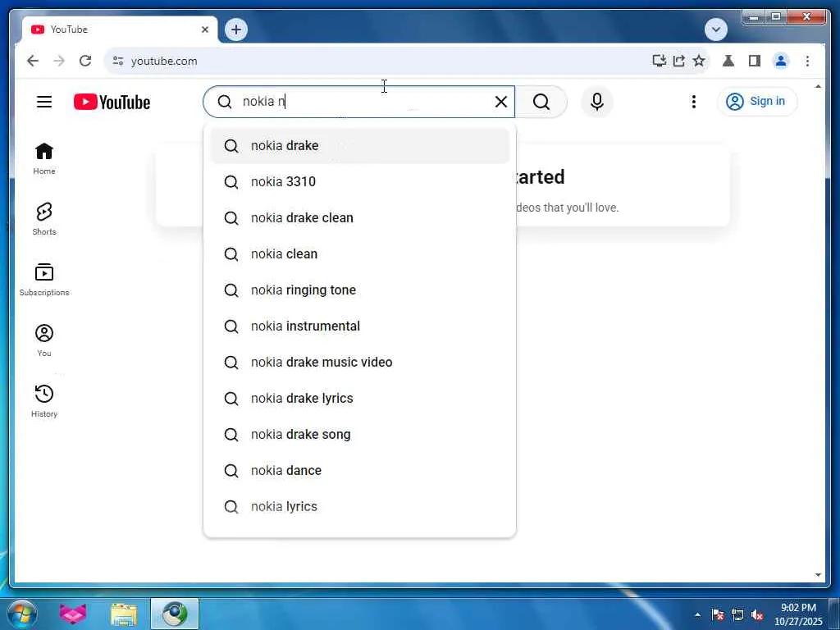Expand the tab search dropdown
This screenshot has height=630, width=840.
715,30
